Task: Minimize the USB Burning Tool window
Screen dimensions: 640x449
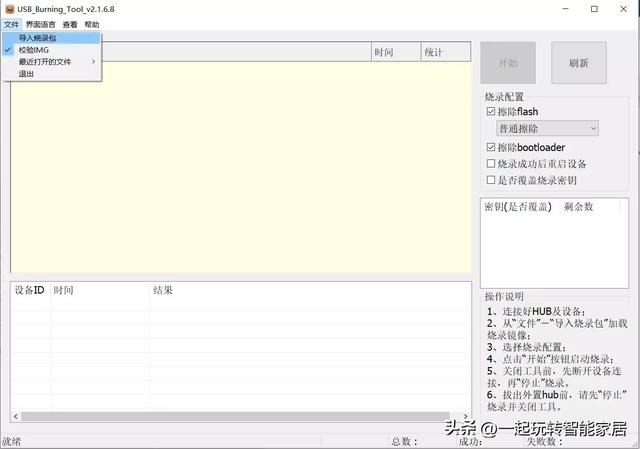Action: point(565,9)
